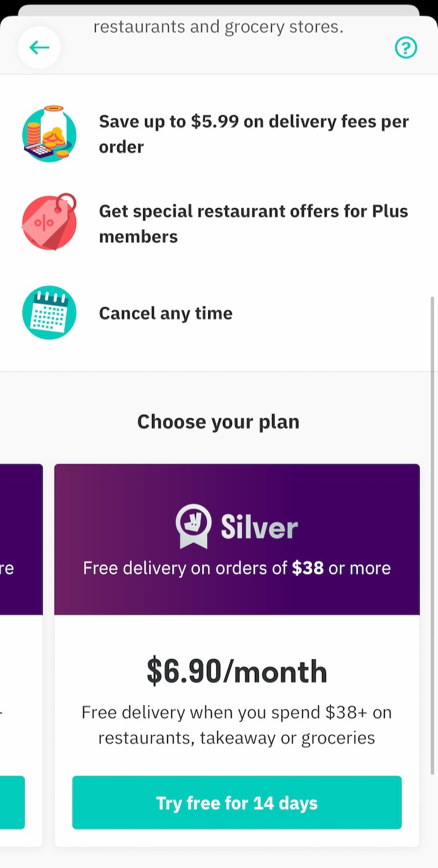
Task: Tap the teal button on the left card
Action: click(12, 802)
